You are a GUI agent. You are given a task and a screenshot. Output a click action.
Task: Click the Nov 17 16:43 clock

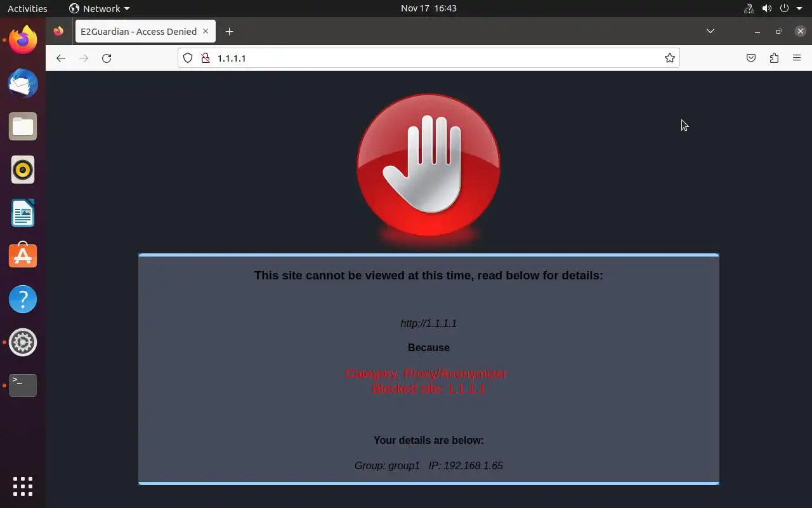[429, 8]
